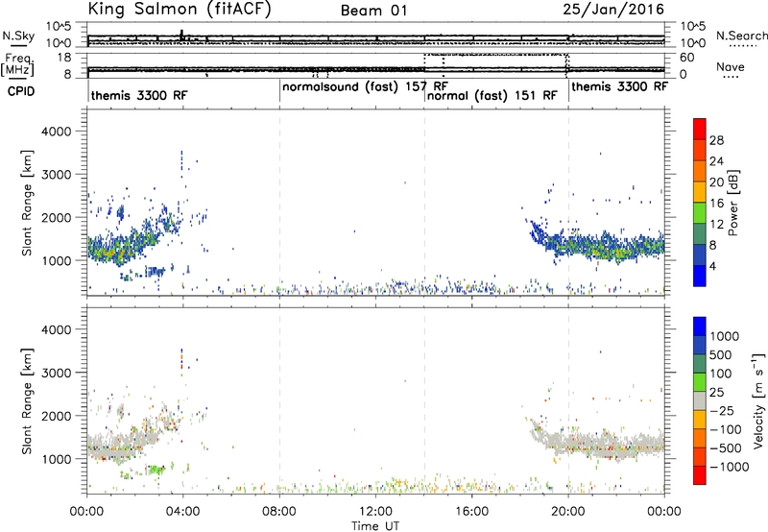Screen dimensions: 768x532
Task: Click the 'themis 3300 RF' label after 20:00
Action: pos(619,86)
